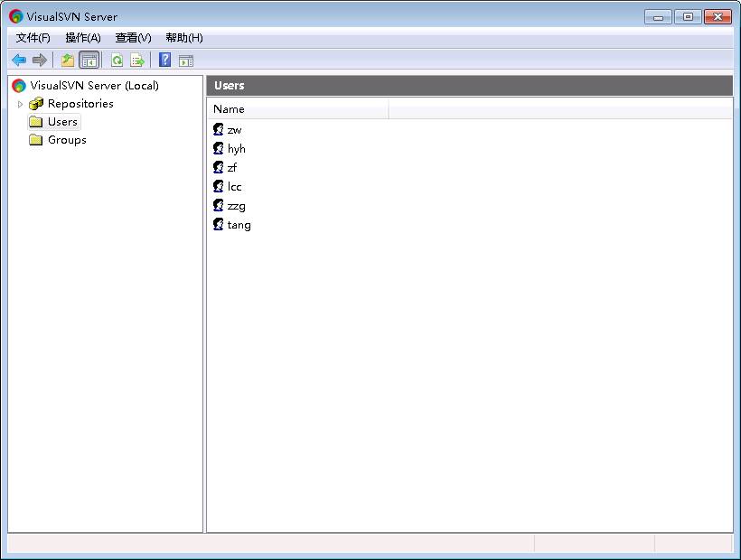Click the Repositories icon in tree
This screenshot has height=560, width=741.
click(x=36, y=103)
